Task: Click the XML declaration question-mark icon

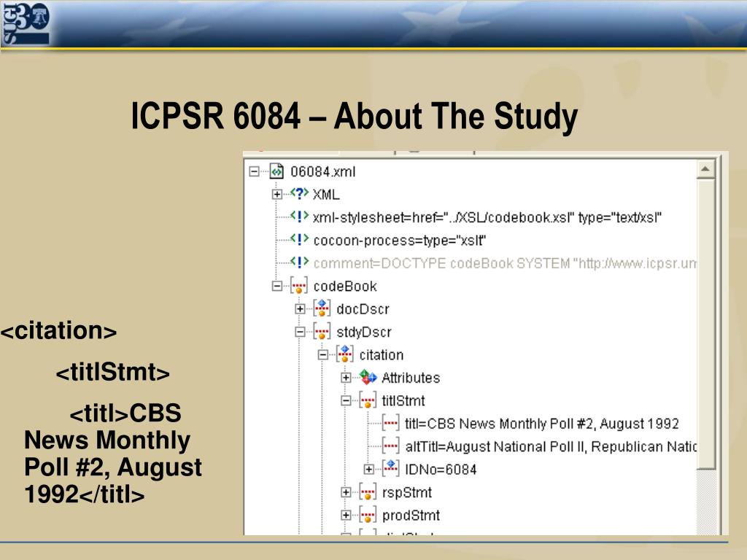Action: coord(299,194)
